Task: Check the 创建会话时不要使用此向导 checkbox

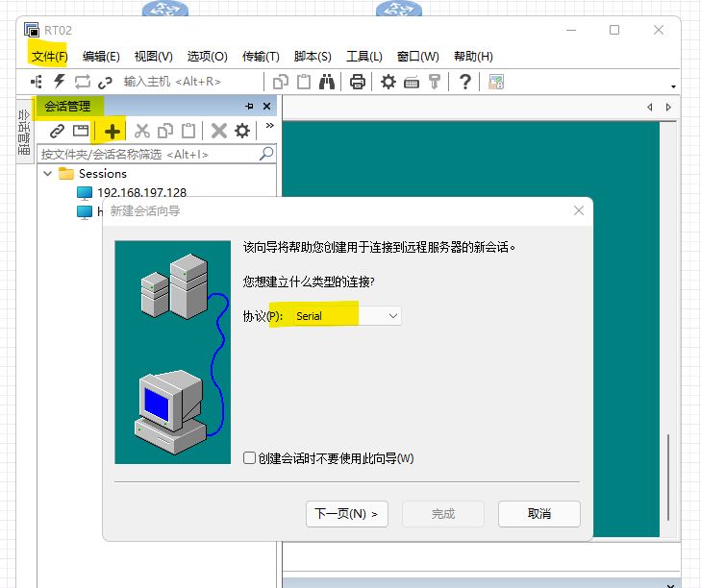Action: pos(250,458)
